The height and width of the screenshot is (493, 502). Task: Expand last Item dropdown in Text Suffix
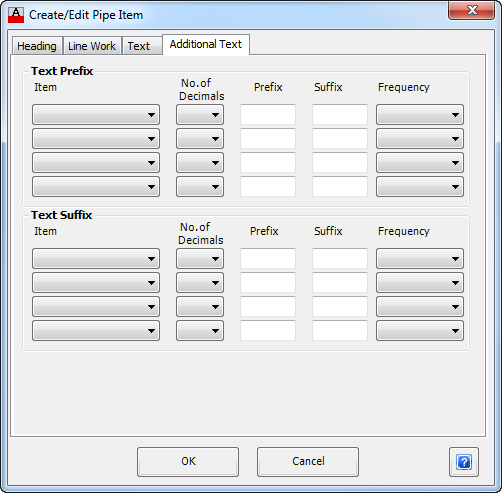tap(96, 331)
